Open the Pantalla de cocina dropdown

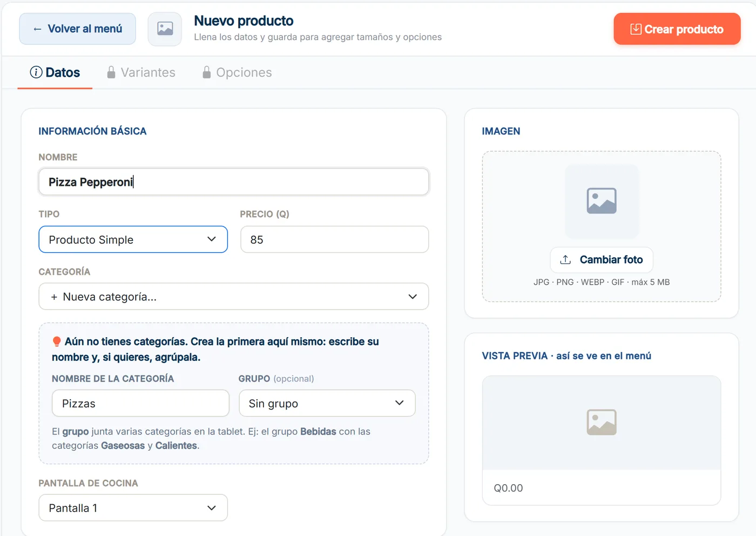point(133,508)
